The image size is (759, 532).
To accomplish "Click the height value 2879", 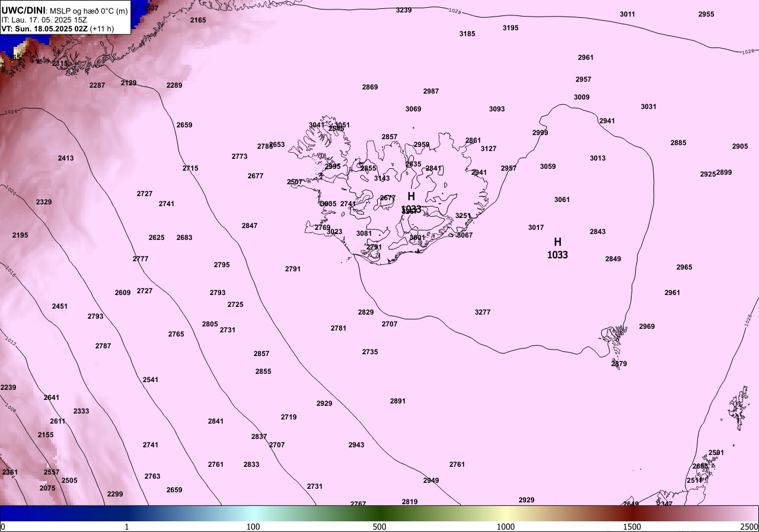I will (x=619, y=364).
